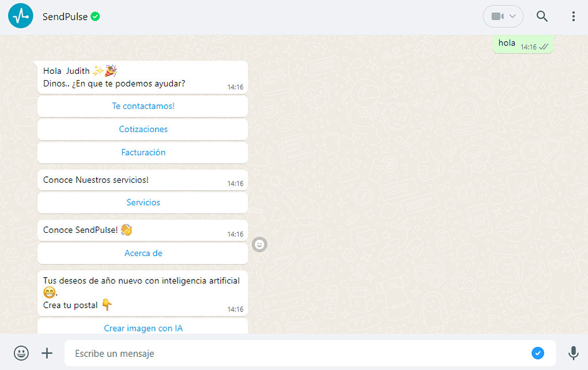Viewport: 588px width, 370px height.
Task: Click the 'Hola Judith' greeting message
Action: tap(142, 77)
